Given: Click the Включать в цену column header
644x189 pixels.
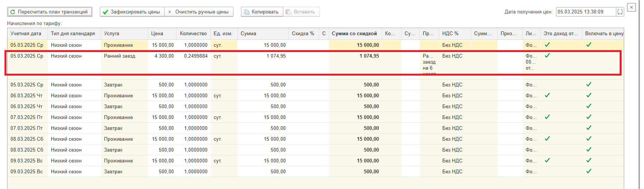Looking at the screenshot, I should click(x=603, y=33).
